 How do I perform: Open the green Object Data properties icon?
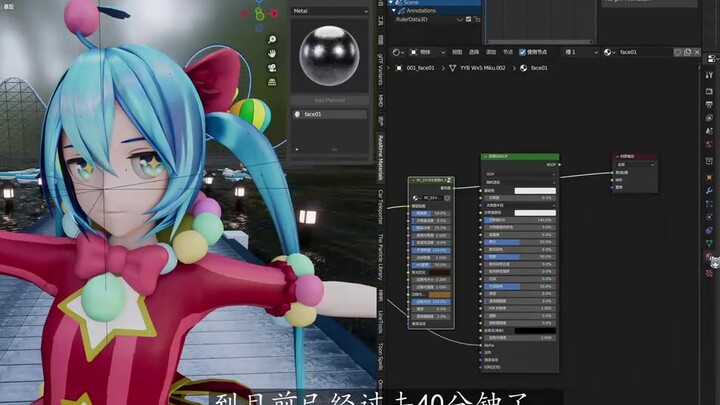(709, 243)
